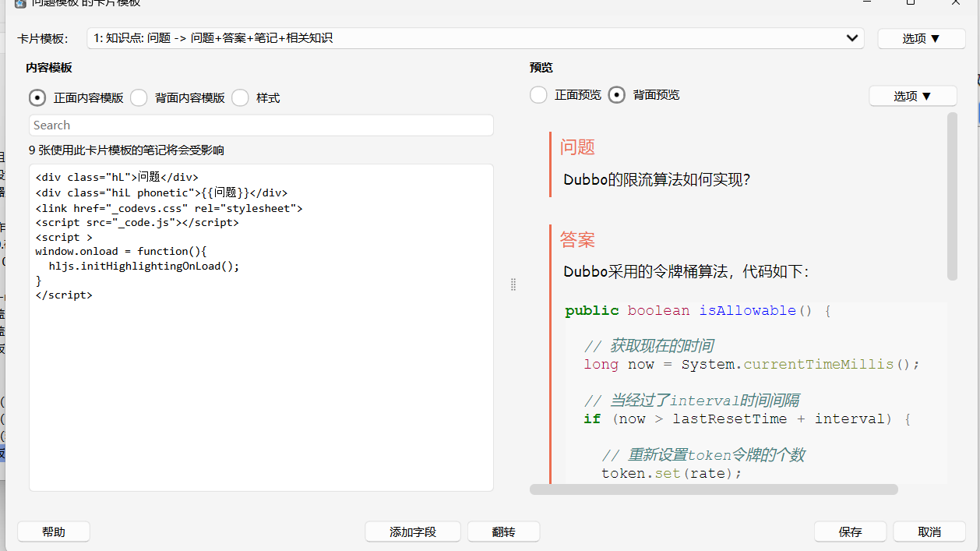Open 预览 panel 选项 ▼ menu
The width and height of the screenshot is (980, 551).
pyautogui.click(x=913, y=96)
